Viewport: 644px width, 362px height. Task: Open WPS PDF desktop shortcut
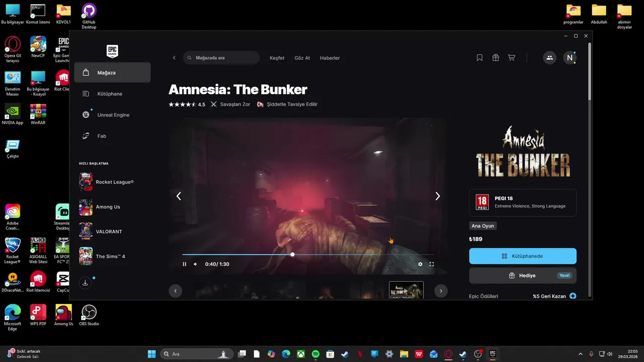[38, 315]
